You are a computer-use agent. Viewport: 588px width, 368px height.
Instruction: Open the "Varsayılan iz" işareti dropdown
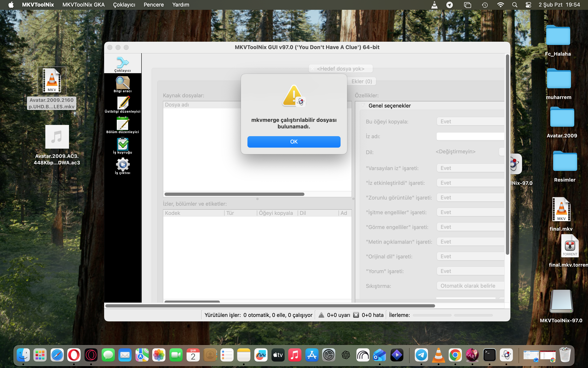point(470,168)
